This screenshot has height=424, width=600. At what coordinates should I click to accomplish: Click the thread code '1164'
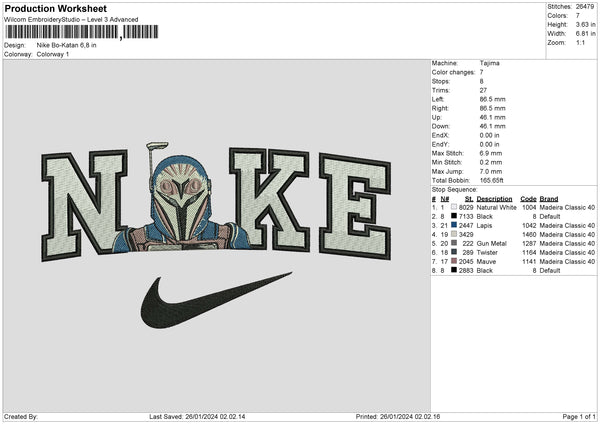click(x=529, y=253)
